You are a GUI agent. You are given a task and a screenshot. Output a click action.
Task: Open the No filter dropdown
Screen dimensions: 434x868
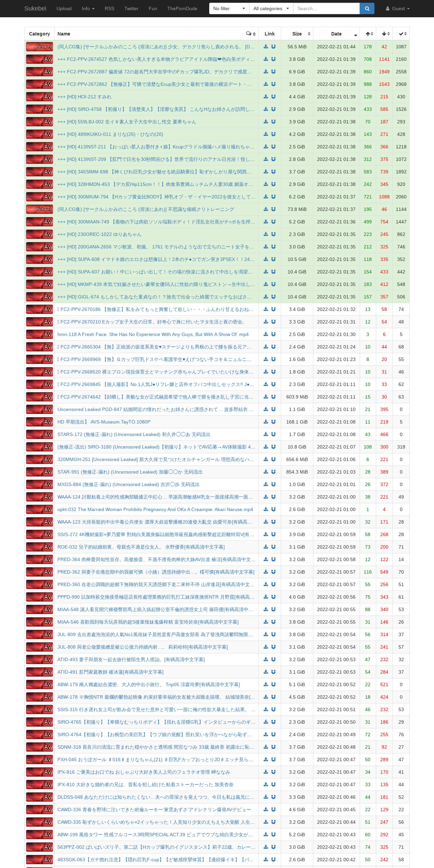pos(229,8)
